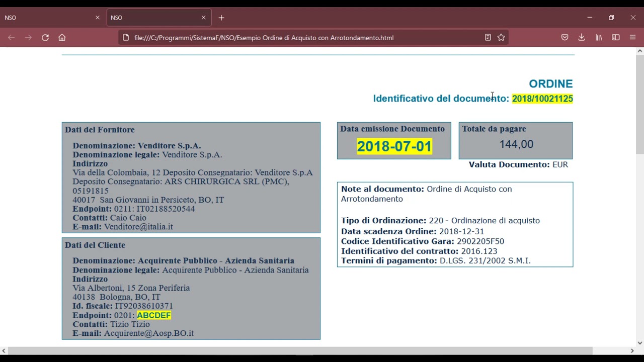Minimize the browser window
Screen dimensions: 644x362
pos(590,18)
